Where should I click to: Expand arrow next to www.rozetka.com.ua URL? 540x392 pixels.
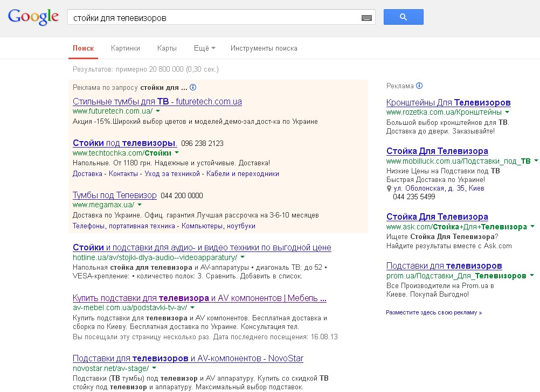507,112
